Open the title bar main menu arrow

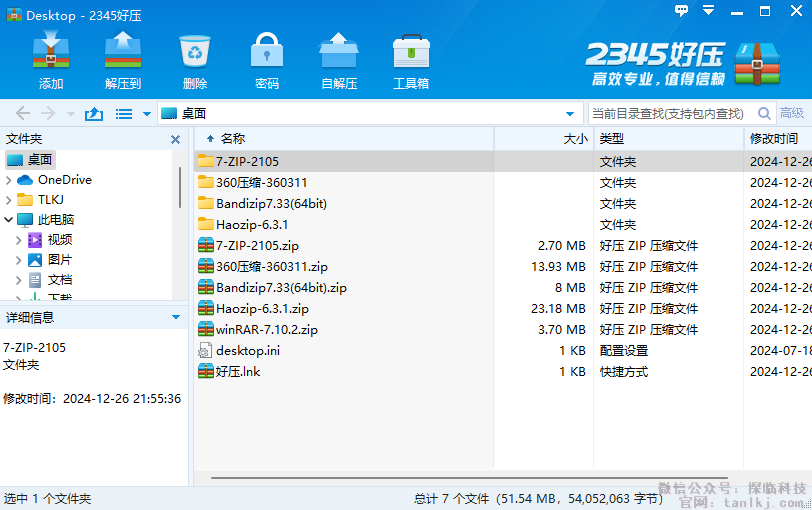point(708,10)
